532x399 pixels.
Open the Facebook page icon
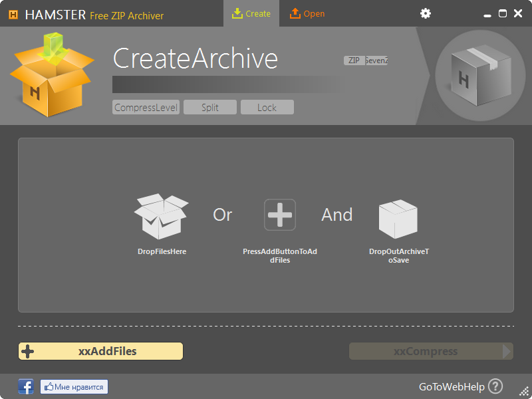click(x=26, y=386)
